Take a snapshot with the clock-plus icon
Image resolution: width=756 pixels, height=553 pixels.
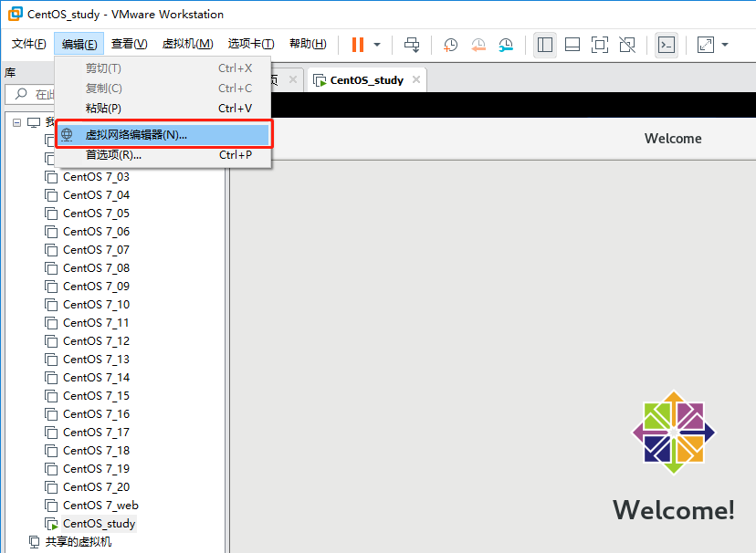pyautogui.click(x=451, y=45)
